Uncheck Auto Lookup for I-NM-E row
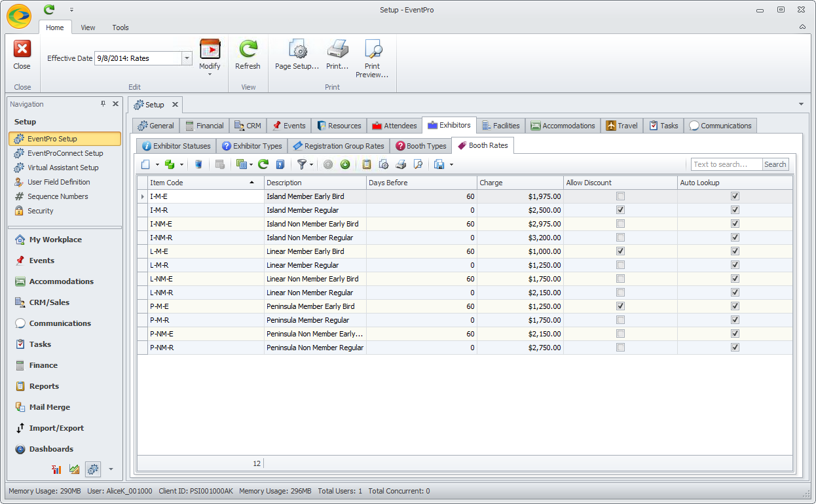 tap(735, 224)
